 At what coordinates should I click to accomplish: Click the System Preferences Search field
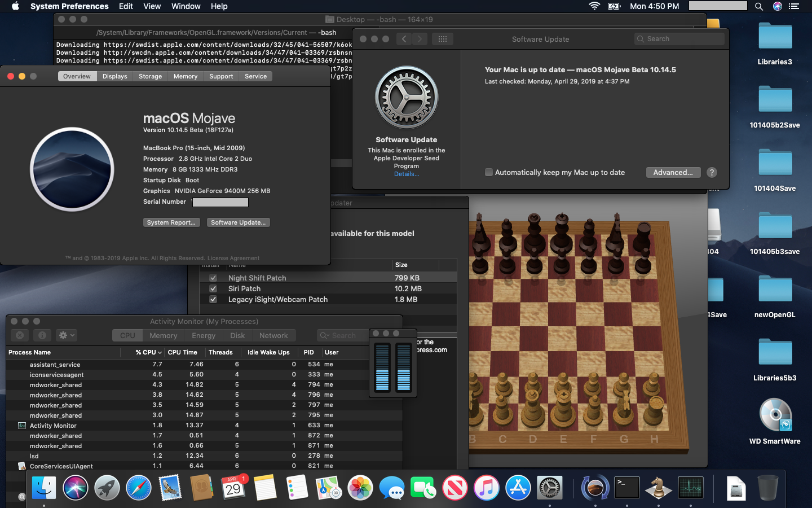click(679, 39)
